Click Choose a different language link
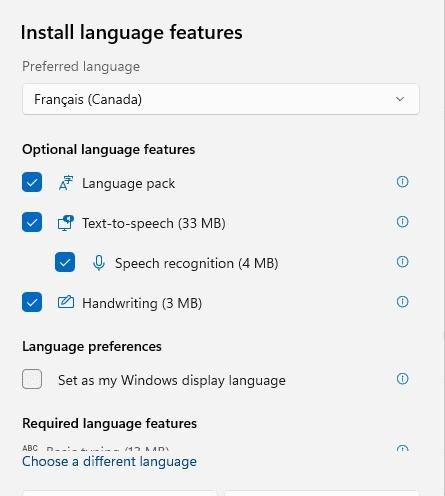The height and width of the screenshot is (496, 445). click(109, 462)
